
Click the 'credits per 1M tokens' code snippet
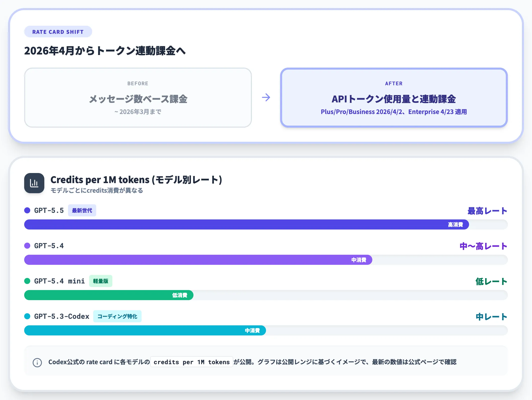click(x=192, y=362)
